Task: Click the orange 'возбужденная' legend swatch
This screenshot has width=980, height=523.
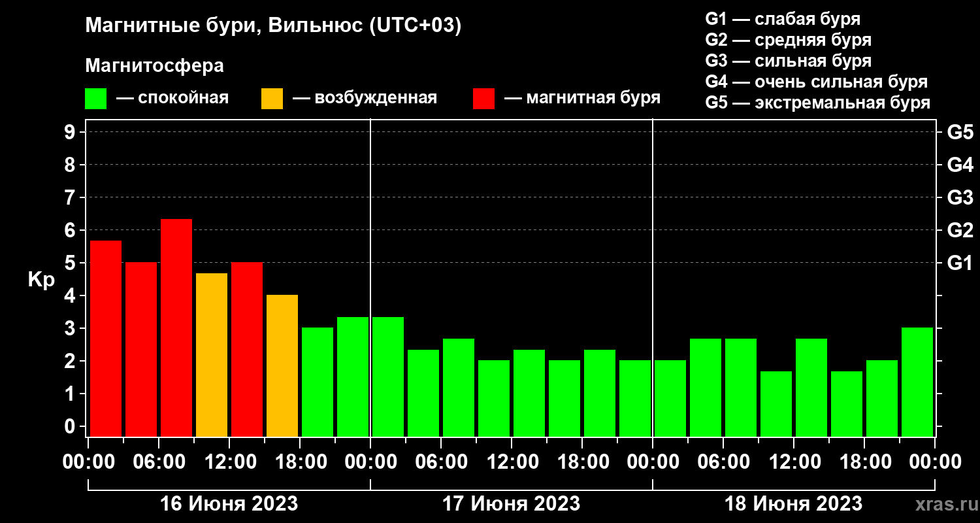Action: pyautogui.click(x=272, y=99)
